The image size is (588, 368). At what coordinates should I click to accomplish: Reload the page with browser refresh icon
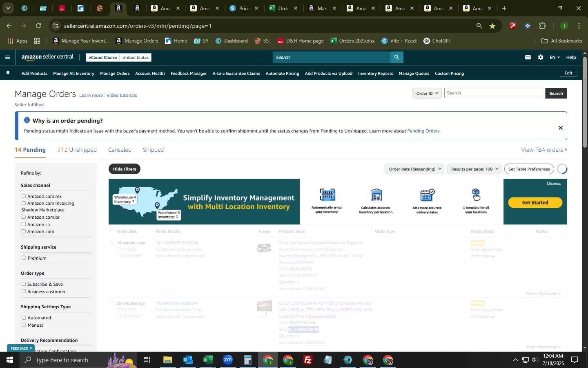click(38, 26)
